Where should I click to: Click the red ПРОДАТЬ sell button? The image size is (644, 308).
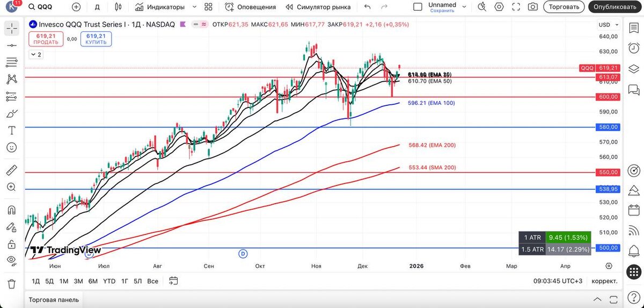point(47,39)
